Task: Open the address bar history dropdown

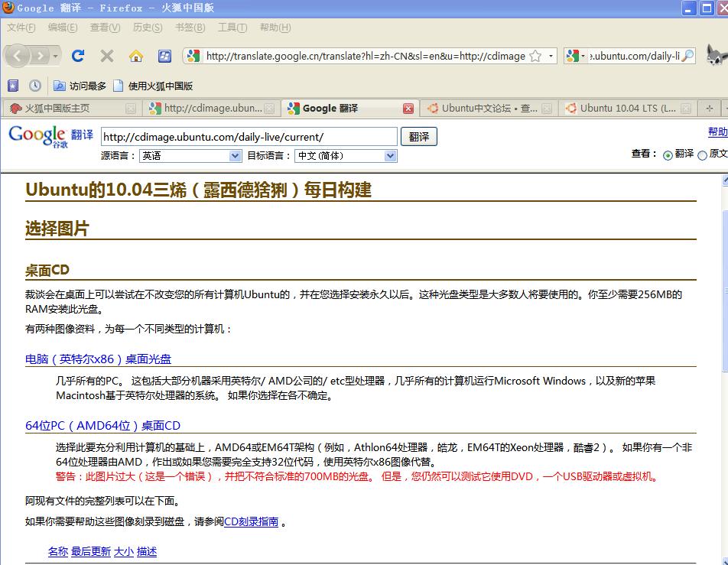Action: 551,56
